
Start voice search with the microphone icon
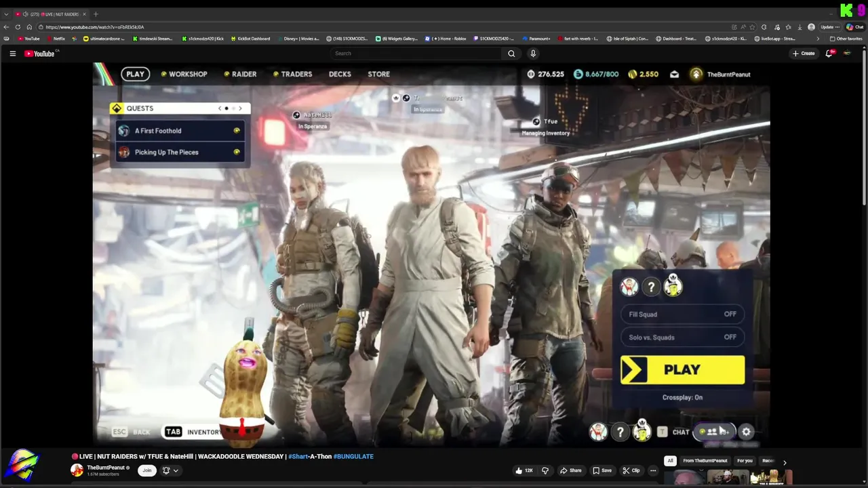[533, 54]
